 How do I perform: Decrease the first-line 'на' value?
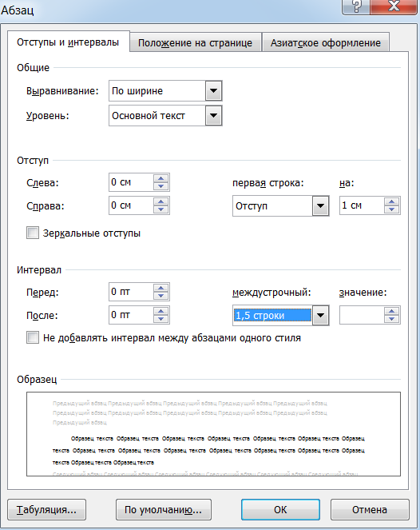(x=391, y=209)
